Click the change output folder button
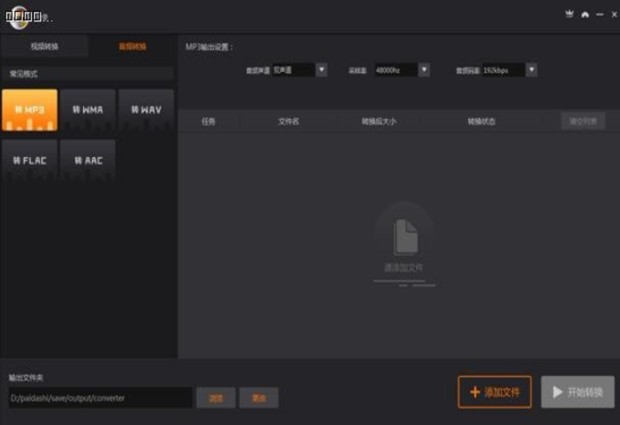 pyautogui.click(x=258, y=398)
